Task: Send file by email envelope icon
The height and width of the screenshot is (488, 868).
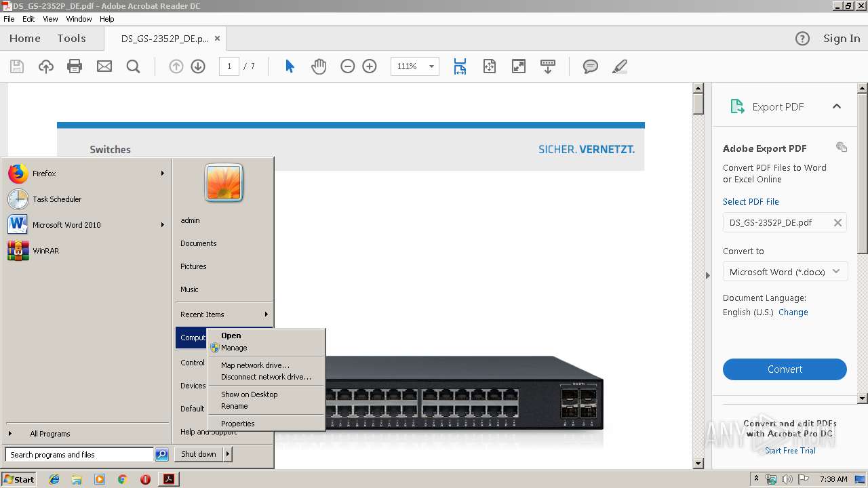Action: (x=104, y=66)
